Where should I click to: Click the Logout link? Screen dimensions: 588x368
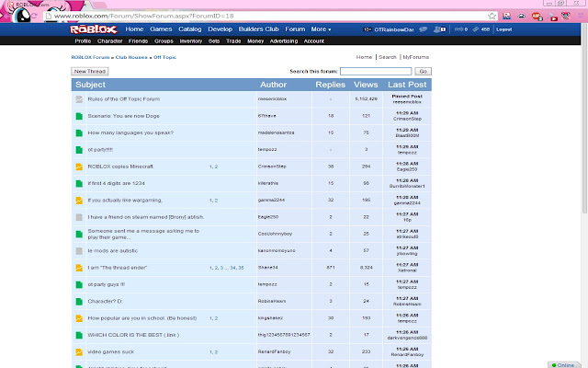point(504,29)
